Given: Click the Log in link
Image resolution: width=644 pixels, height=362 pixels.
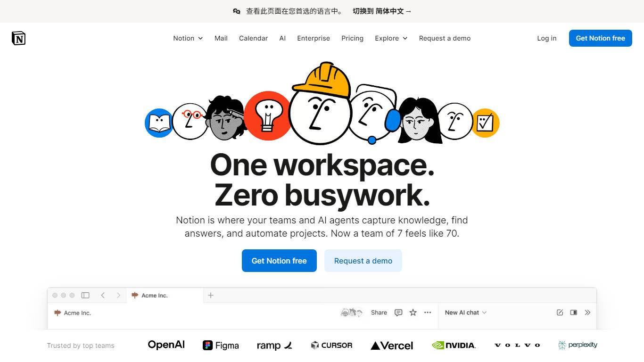Looking at the screenshot, I should (546, 38).
